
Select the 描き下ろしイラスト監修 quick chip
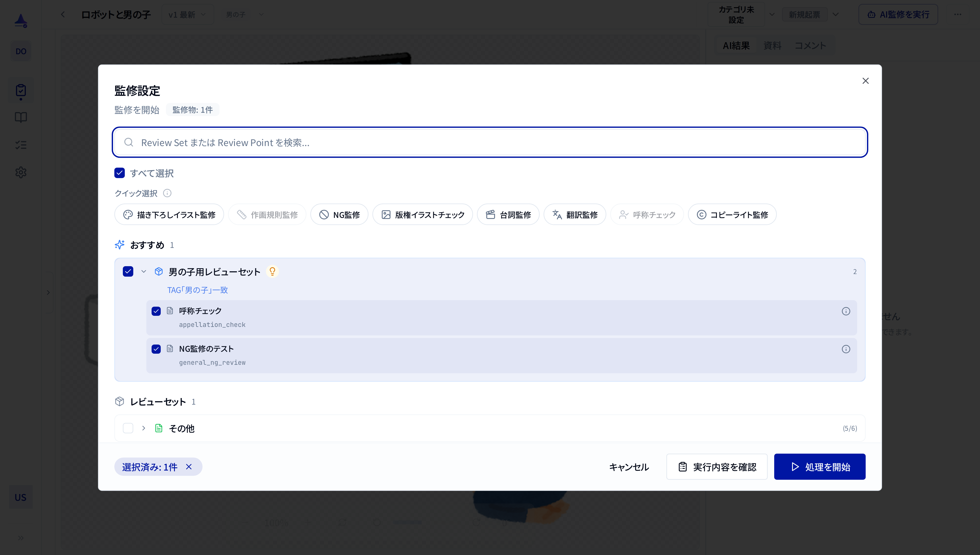tap(169, 215)
